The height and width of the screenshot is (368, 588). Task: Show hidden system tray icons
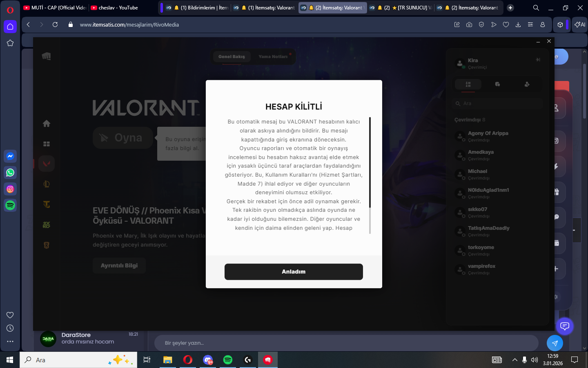[x=514, y=360]
